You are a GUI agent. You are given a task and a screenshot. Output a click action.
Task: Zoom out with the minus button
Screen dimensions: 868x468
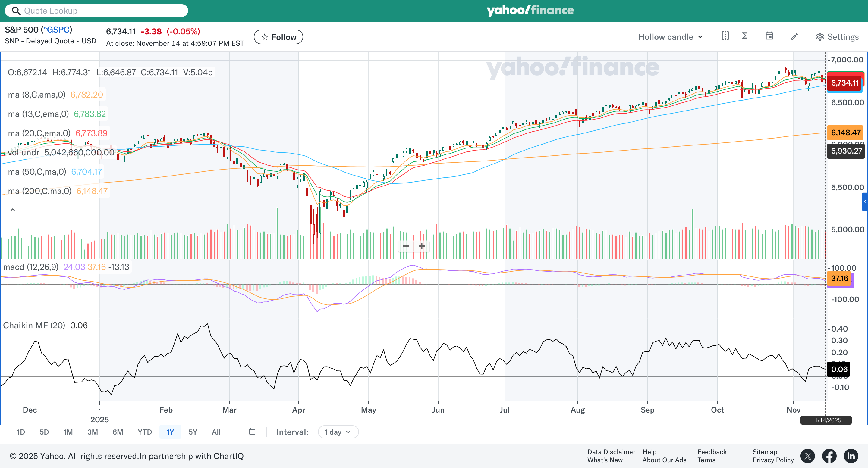click(x=406, y=246)
